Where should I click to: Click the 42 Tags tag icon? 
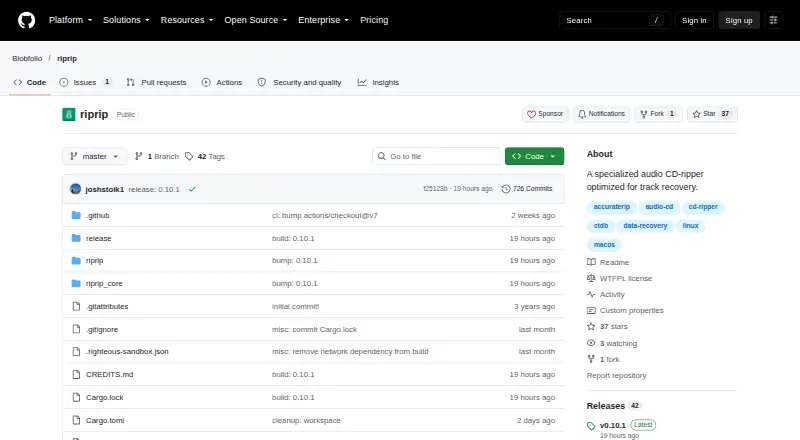189,156
